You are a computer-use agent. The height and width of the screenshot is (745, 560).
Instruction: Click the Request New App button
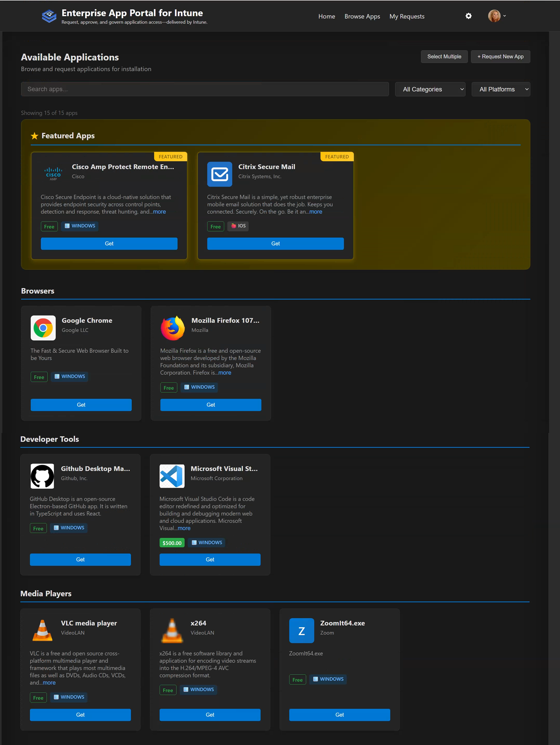coord(500,56)
